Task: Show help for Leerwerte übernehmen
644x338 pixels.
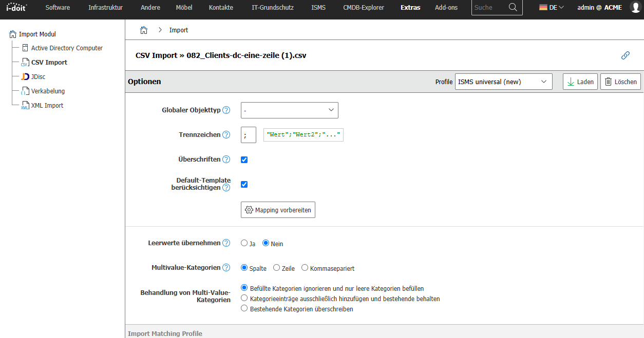Action: 226,243
